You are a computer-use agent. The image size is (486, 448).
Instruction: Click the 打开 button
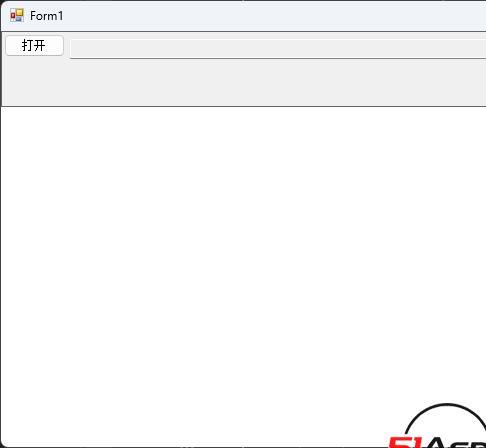34,45
